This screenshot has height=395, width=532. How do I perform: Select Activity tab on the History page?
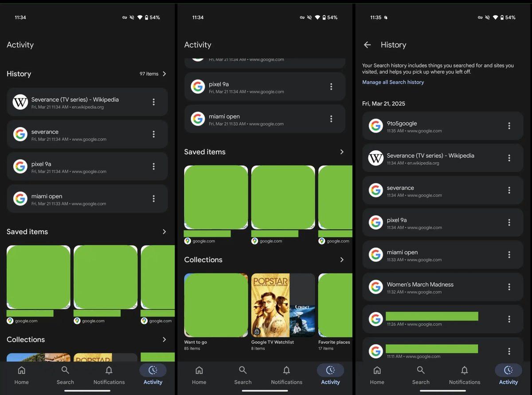[x=508, y=375]
